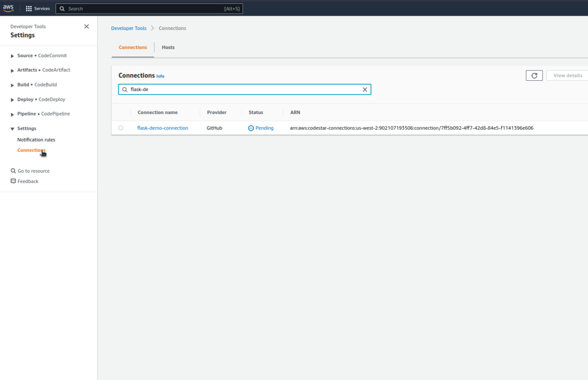Clear the flask-de search filter

365,90
